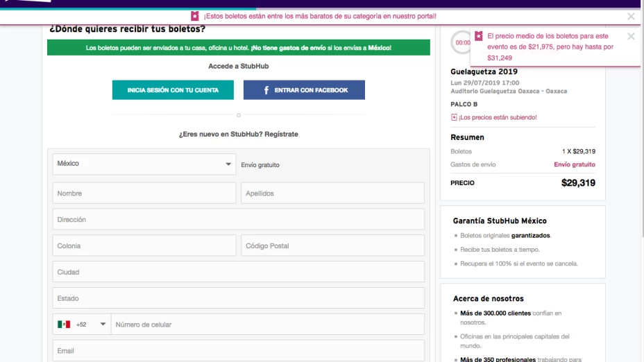Click the Más de 300.000 clientes text

click(x=495, y=313)
